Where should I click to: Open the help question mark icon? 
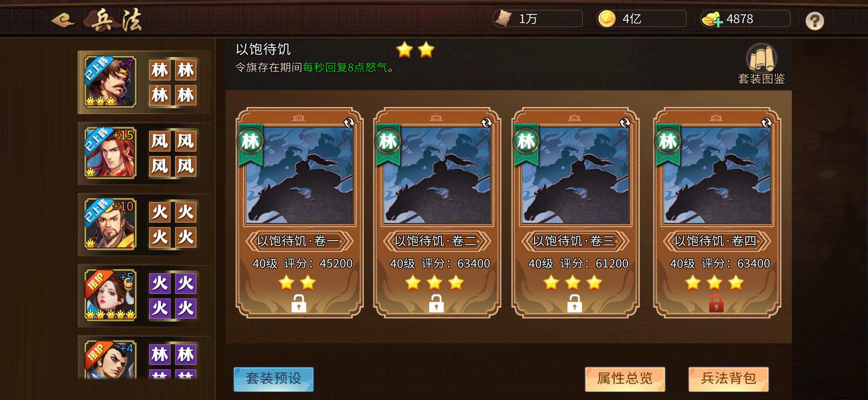pyautogui.click(x=814, y=21)
